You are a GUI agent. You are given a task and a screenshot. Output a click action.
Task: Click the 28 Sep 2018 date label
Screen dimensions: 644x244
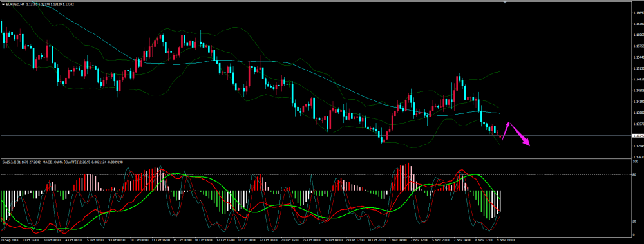[10, 240]
